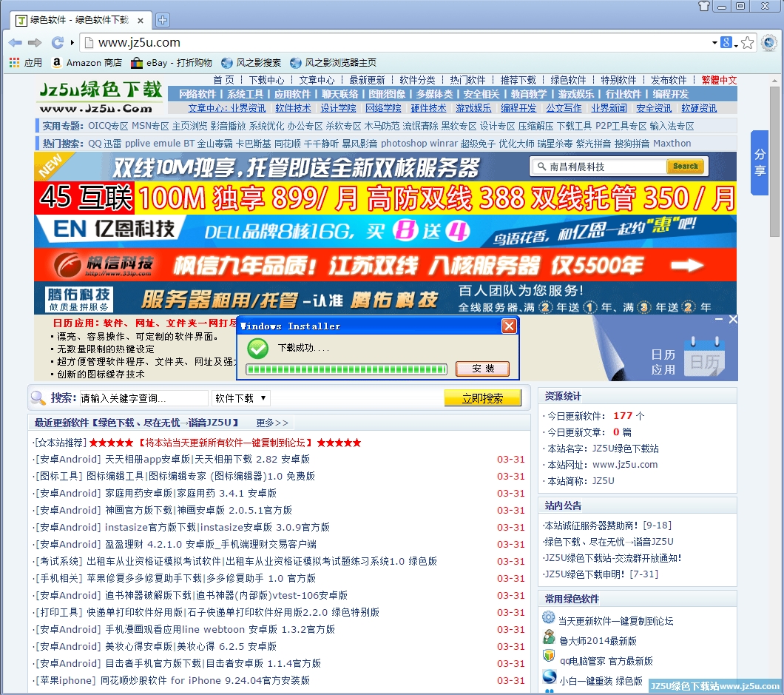Bookmark page with the star icon

pos(748,42)
